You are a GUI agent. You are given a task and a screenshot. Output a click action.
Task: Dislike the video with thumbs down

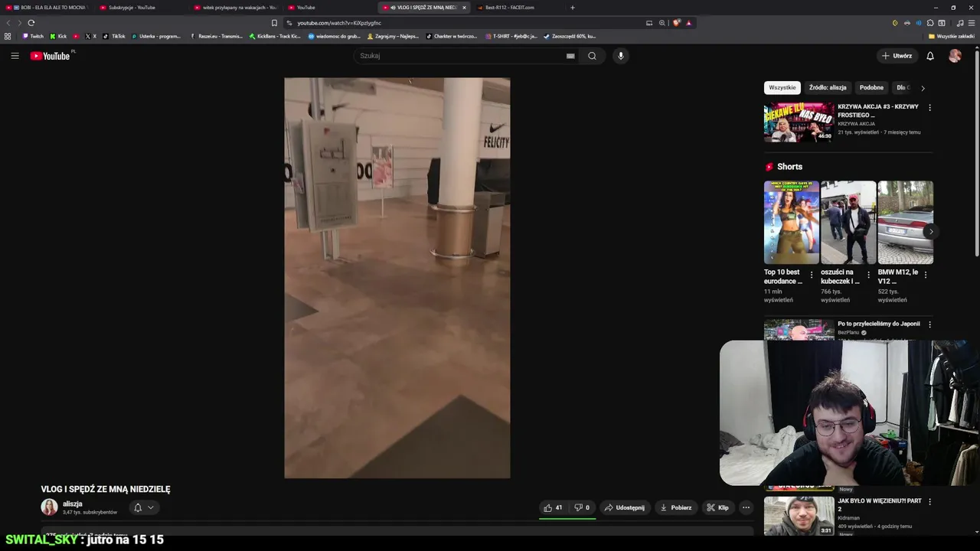click(582, 507)
